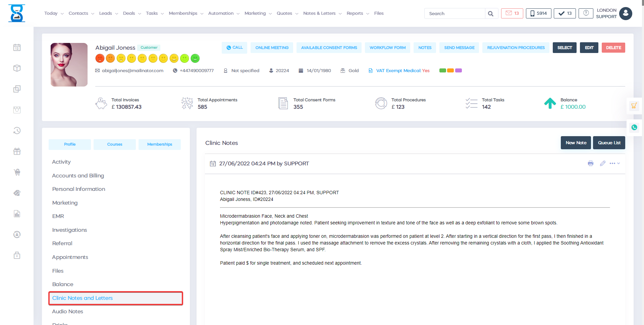Click the New Note button
The image size is (644, 325).
coord(576,143)
